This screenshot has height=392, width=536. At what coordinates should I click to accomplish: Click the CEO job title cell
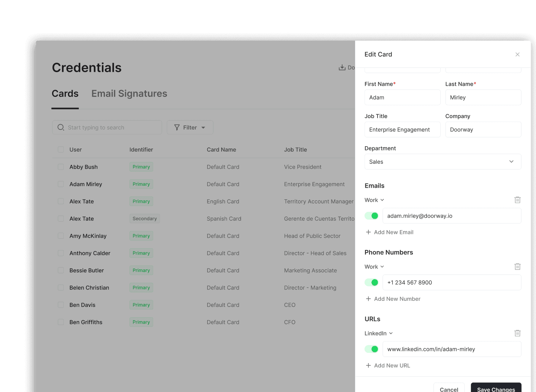[290, 305]
